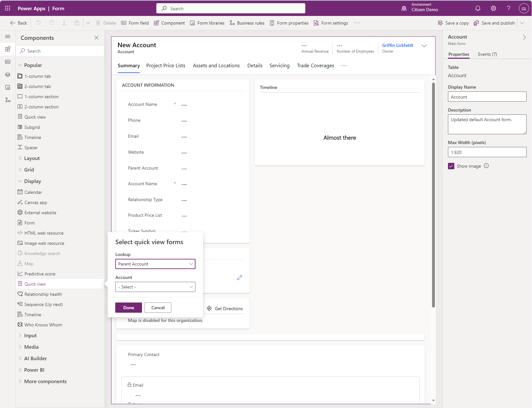The height and width of the screenshot is (408, 532).
Task: Switch to the Events (7) tab
Action: click(487, 54)
